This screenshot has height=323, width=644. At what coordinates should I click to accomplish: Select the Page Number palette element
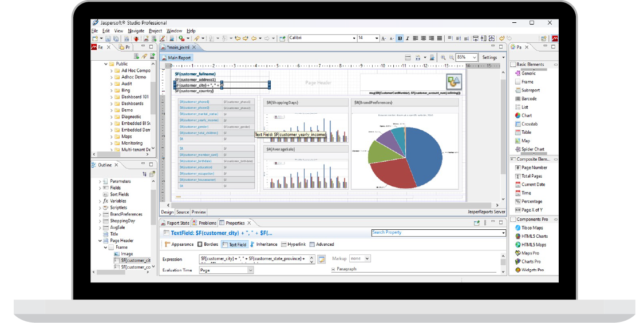coord(531,168)
